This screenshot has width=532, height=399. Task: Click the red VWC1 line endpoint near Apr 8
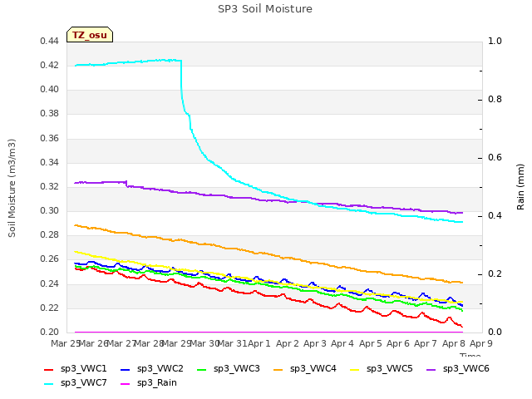click(462, 327)
